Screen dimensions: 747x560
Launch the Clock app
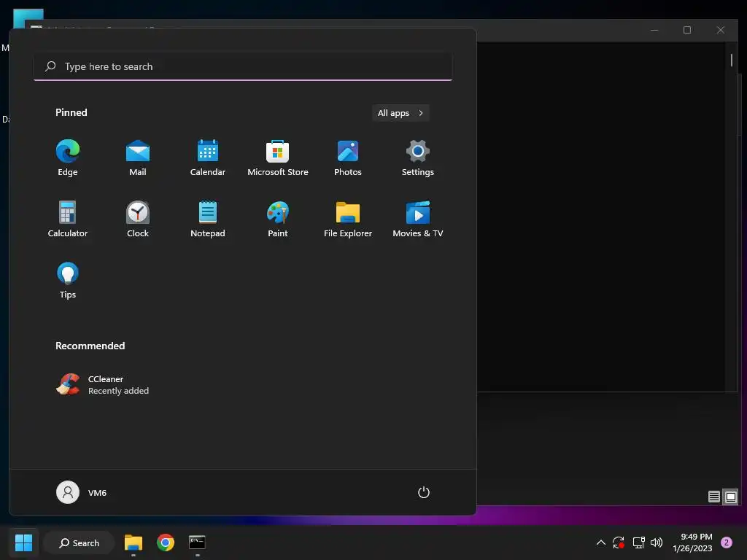point(138,219)
